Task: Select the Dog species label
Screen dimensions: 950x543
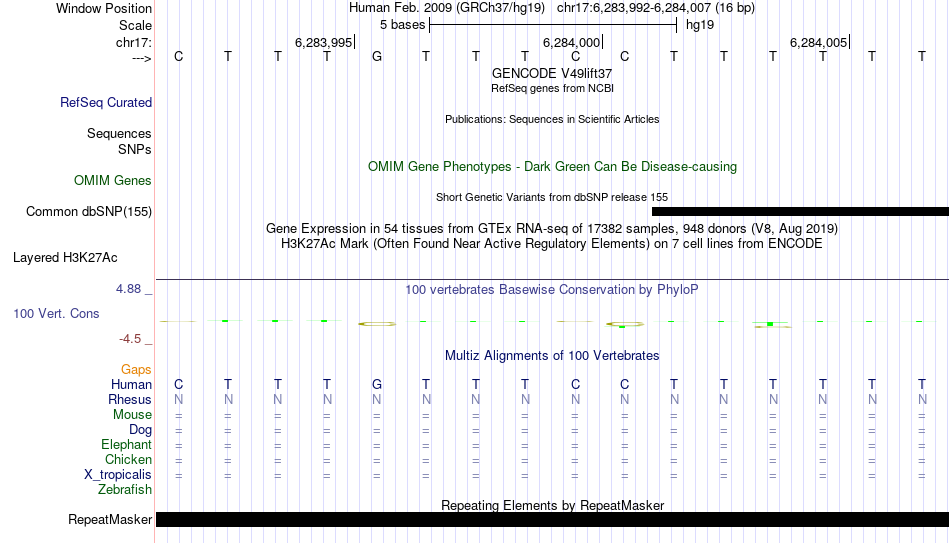Action: click(140, 430)
